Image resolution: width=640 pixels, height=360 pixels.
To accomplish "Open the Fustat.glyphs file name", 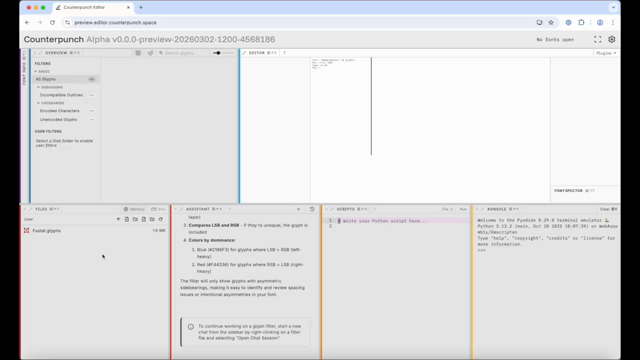I will (47, 231).
